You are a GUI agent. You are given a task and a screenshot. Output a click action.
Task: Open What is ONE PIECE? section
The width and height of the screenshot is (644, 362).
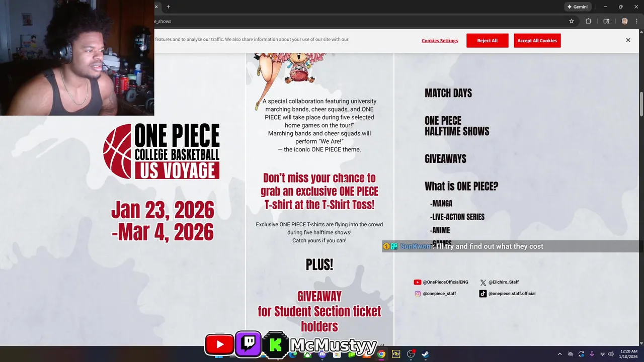point(461,186)
